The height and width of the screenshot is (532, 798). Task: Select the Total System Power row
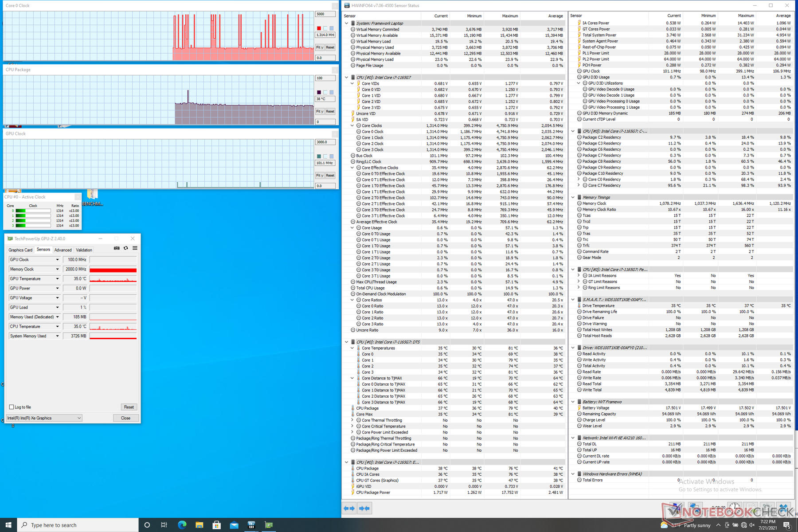(x=681, y=35)
